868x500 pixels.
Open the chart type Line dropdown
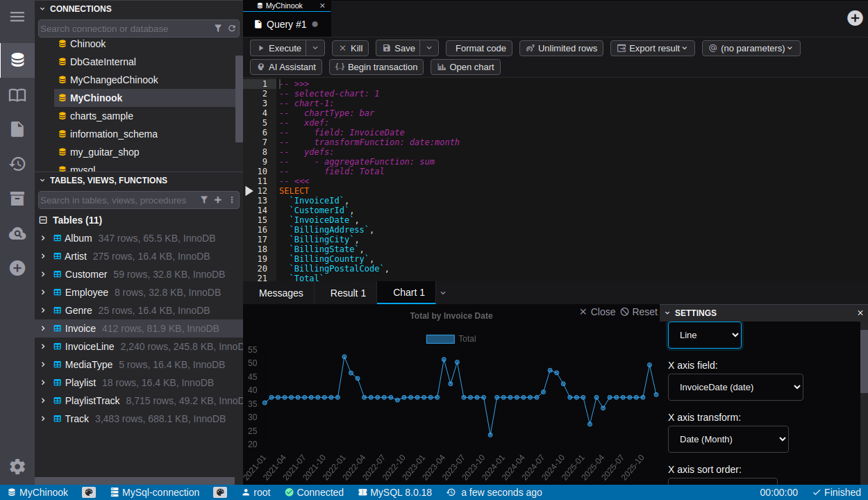point(704,335)
